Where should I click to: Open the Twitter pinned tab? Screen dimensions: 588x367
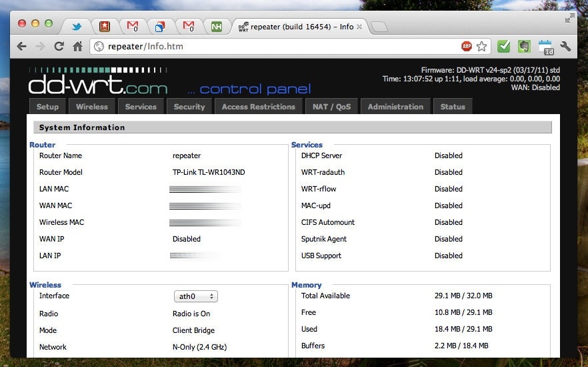tap(77, 27)
